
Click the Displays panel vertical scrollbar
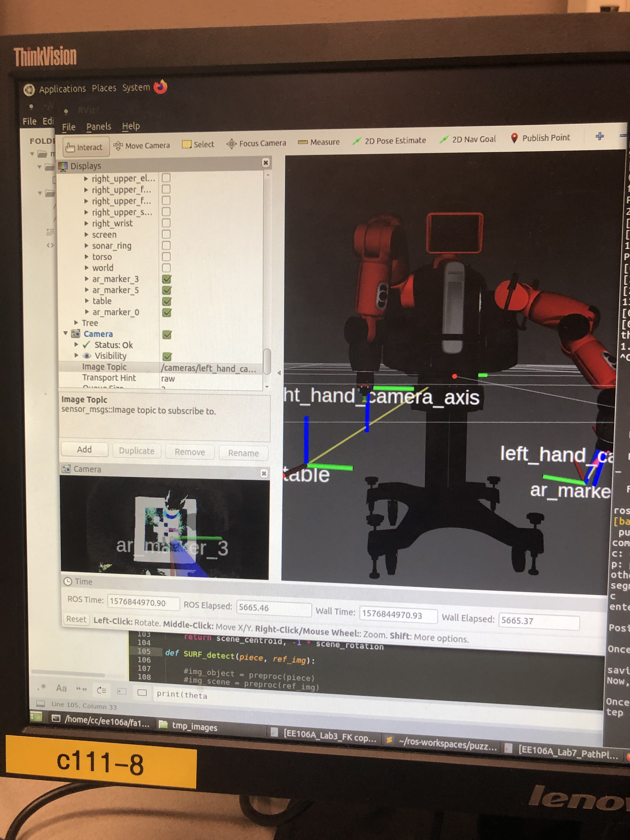[x=267, y=361]
